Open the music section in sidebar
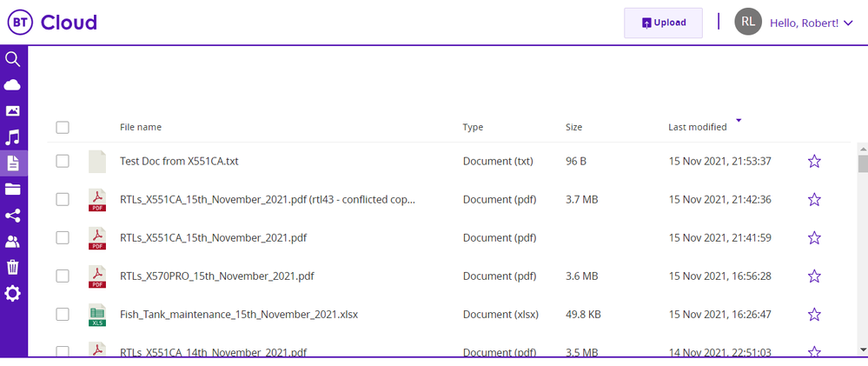This screenshot has width=868, height=366. click(13, 137)
